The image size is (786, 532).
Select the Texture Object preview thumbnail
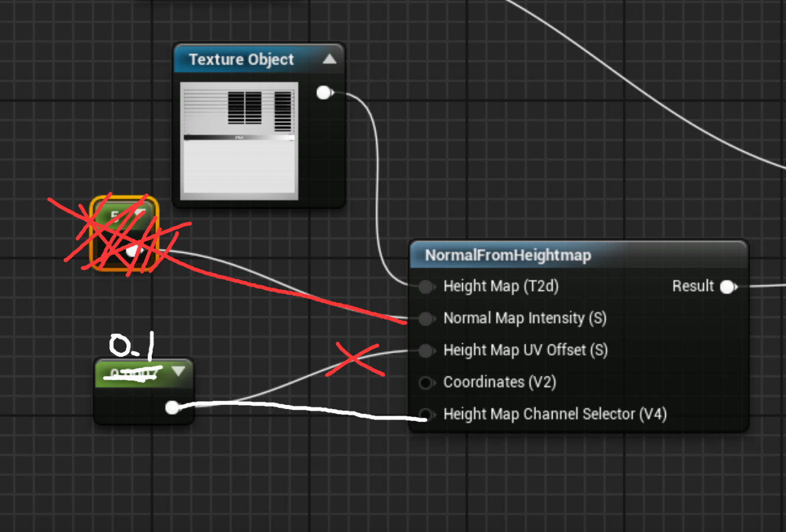pyautogui.click(x=239, y=141)
